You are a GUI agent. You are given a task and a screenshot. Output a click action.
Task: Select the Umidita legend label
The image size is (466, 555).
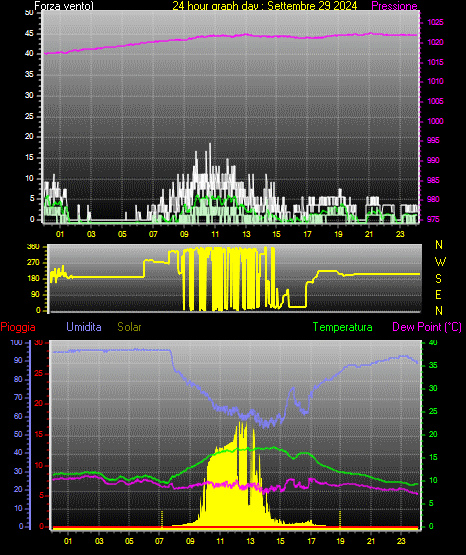coord(84,327)
